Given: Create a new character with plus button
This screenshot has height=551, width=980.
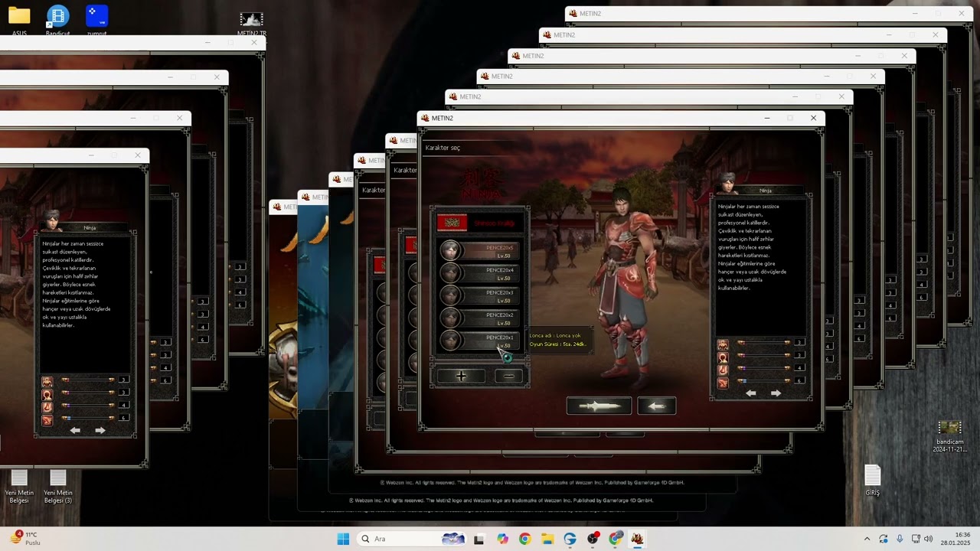Looking at the screenshot, I should [461, 376].
